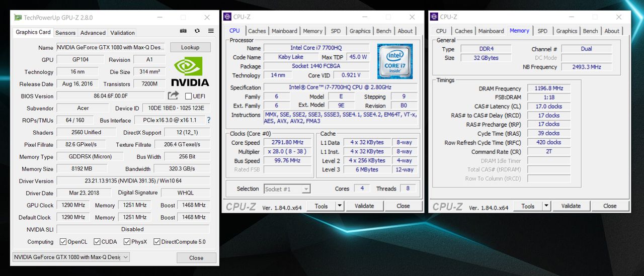Click the GPU name field in GPU-Z

point(111,48)
